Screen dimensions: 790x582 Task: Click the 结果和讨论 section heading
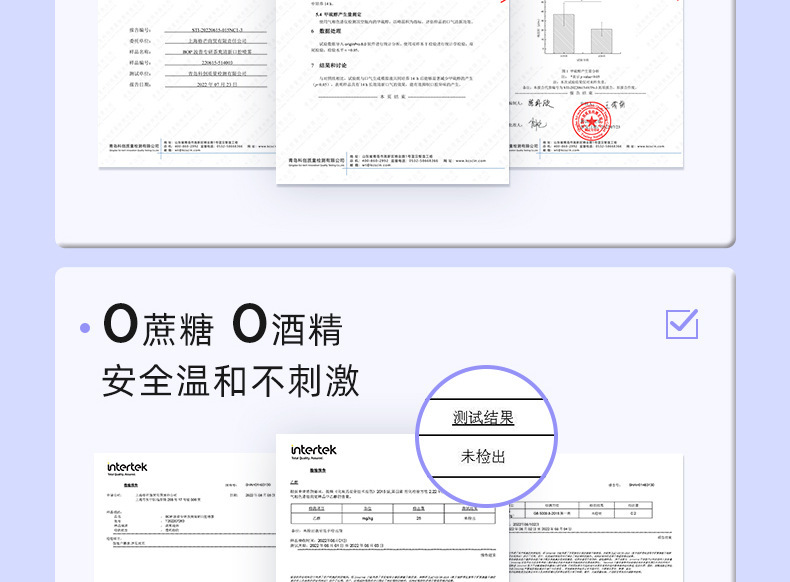click(332, 66)
